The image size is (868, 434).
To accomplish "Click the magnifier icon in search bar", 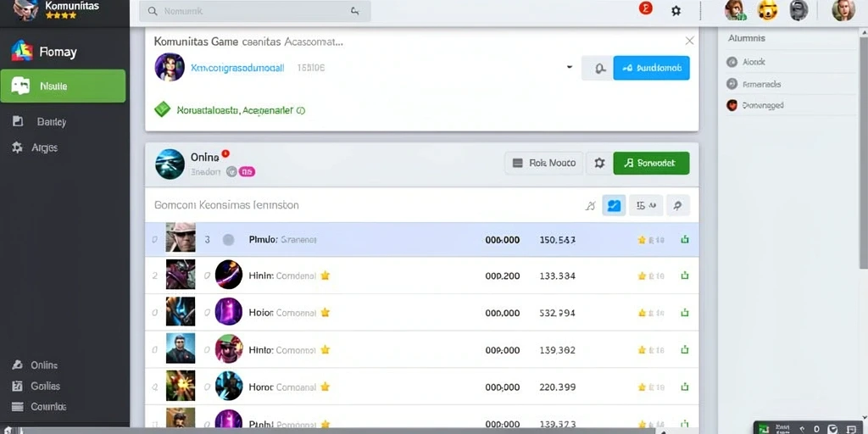I will [153, 11].
